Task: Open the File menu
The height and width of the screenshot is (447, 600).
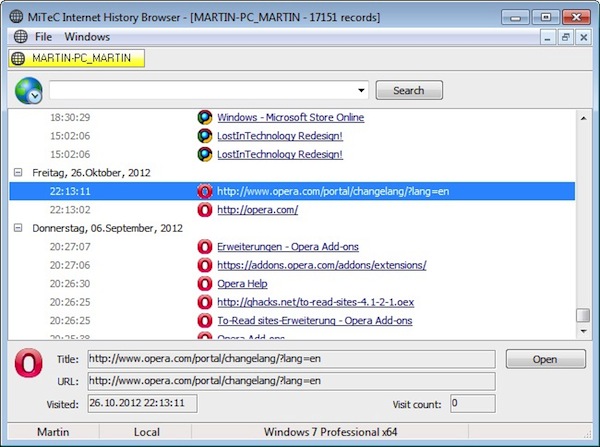Action: point(43,37)
